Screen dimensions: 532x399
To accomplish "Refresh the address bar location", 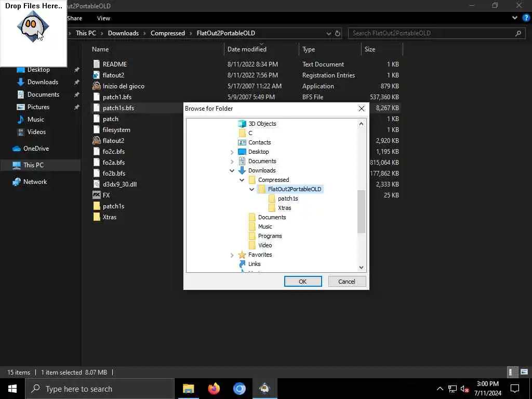I will (x=338, y=33).
